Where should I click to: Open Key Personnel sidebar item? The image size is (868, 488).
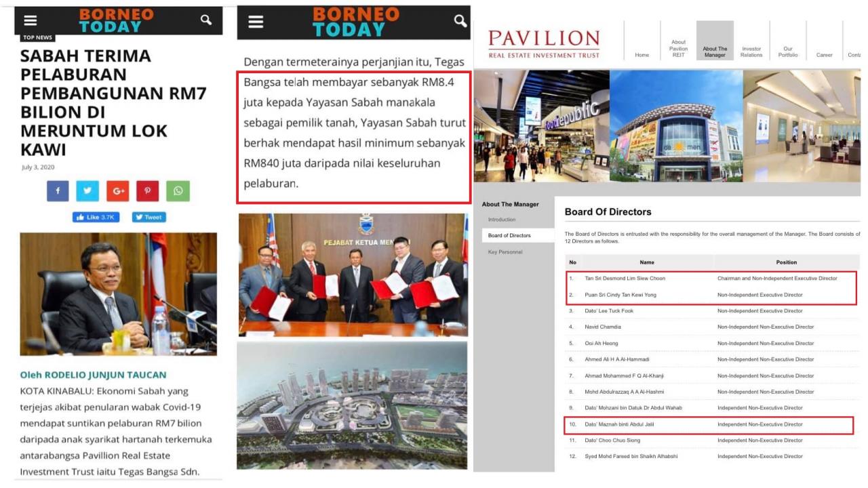pyautogui.click(x=505, y=252)
